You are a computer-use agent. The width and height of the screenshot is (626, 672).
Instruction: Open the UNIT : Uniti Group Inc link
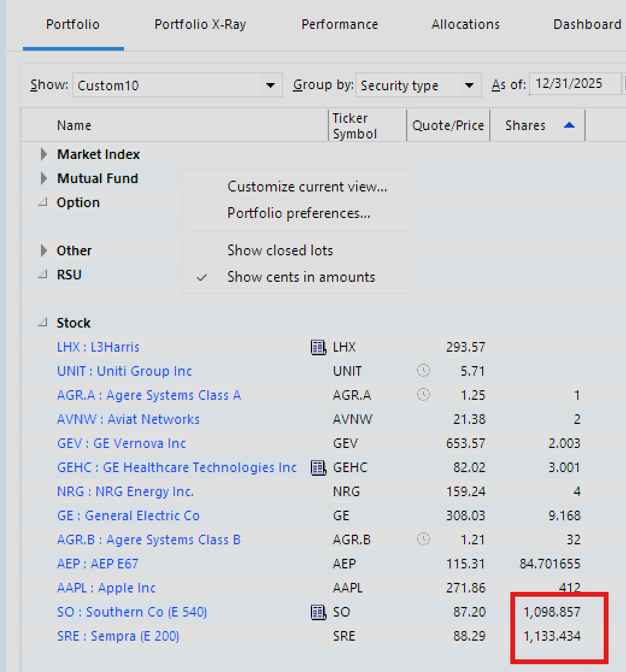(x=124, y=371)
